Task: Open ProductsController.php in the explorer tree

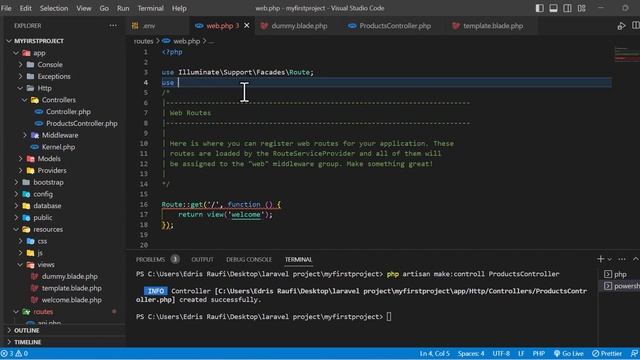Action: pos(82,123)
